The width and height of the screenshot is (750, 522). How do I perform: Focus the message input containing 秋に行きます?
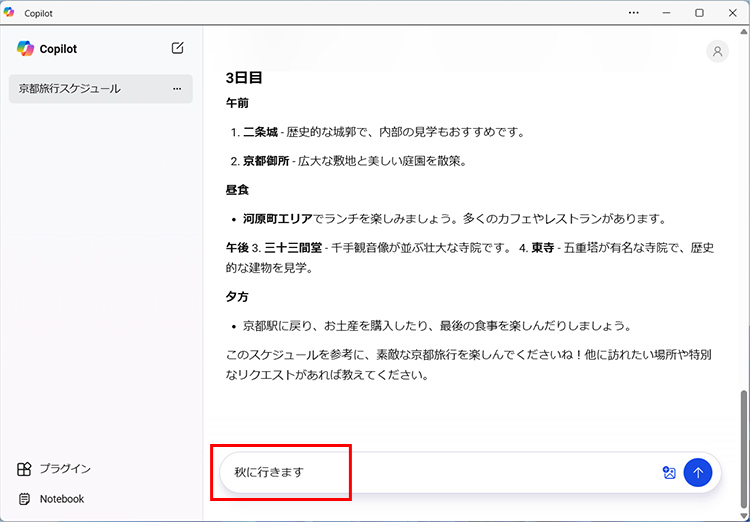pyautogui.click(x=430, y=473)
